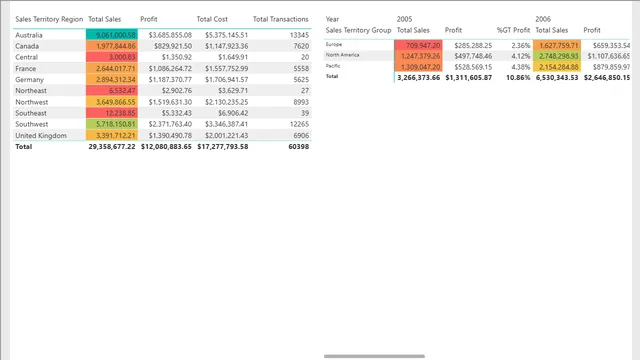The width and height of the screenshot is (640, 360).
Task: Click Europe 2005 sales cell 709,947.20
Action: (418, 45)
